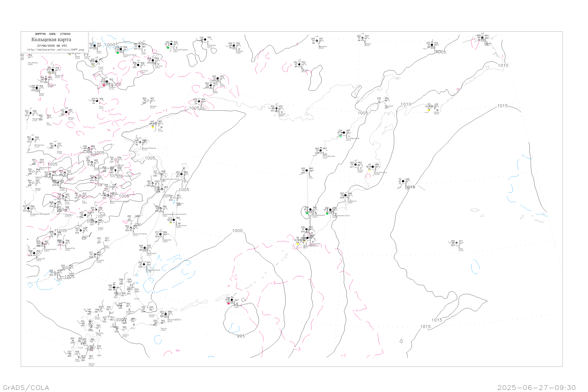This screenshot has height=392, width=588.
Task: Click the 2025-06-27-09:30 timestamp
Action: (536, 387)
